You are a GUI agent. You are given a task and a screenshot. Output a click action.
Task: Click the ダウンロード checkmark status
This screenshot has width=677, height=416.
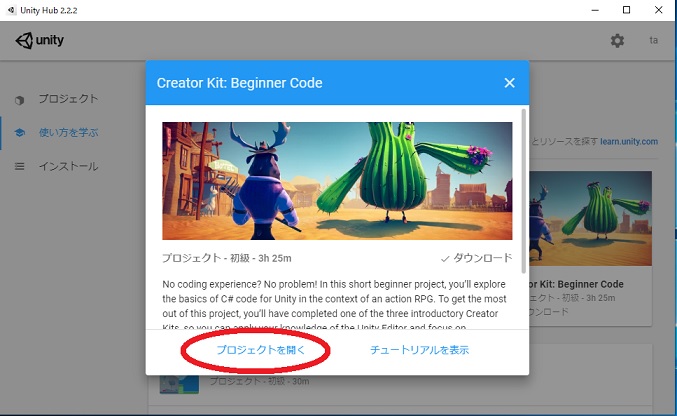click(x=476, y=258)
